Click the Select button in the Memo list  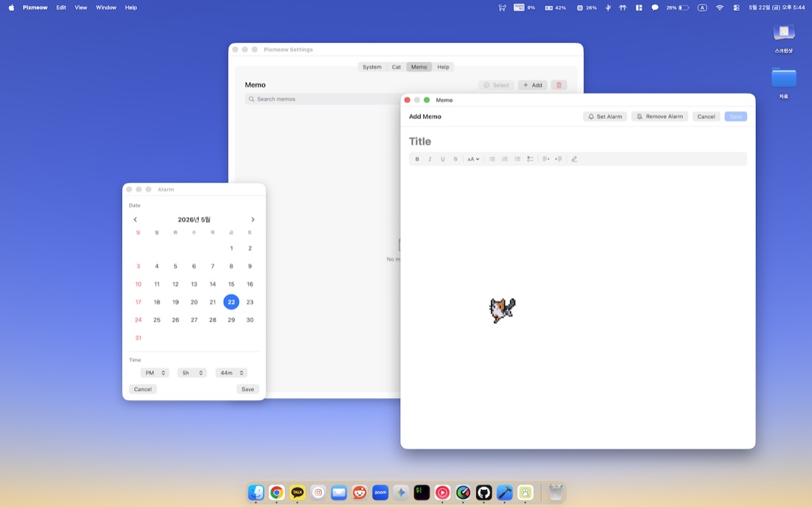pyautogui.click(x=496, y=85)
